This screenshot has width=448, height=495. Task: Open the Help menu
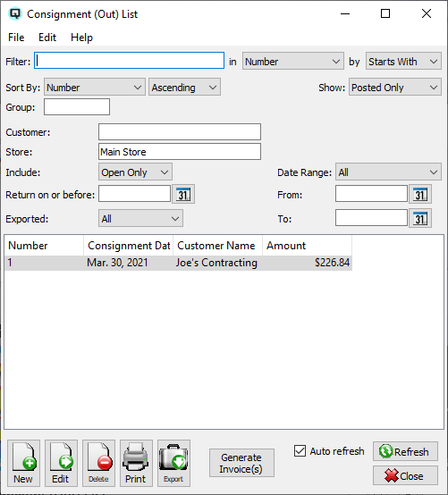[81, 38]
